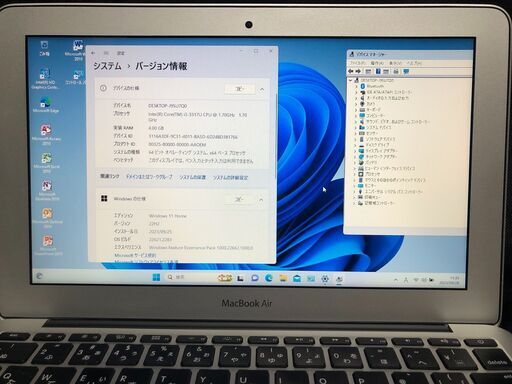Image resolution: width=512 pixels, height=384 pixels.
Task: Expand the IDE ATA/ATAPI コントローラー node
Action: (x=356, y=92)
